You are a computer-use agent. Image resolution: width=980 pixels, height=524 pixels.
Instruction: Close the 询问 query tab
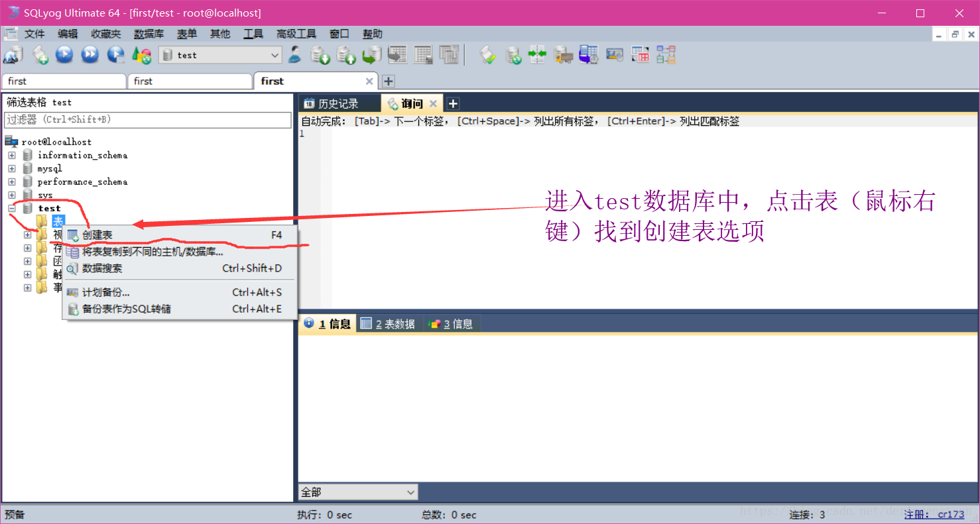point(433,103)
